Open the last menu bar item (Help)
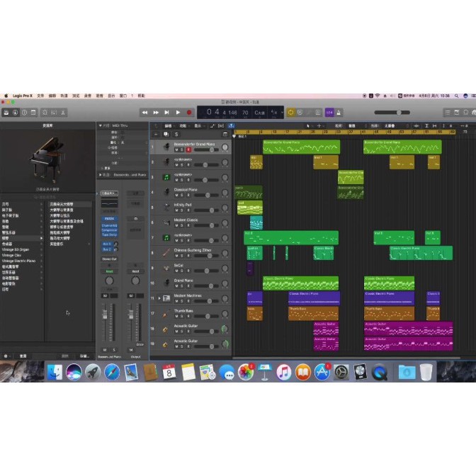The width and height of the screenshot is (476, 476). [142, 96]
